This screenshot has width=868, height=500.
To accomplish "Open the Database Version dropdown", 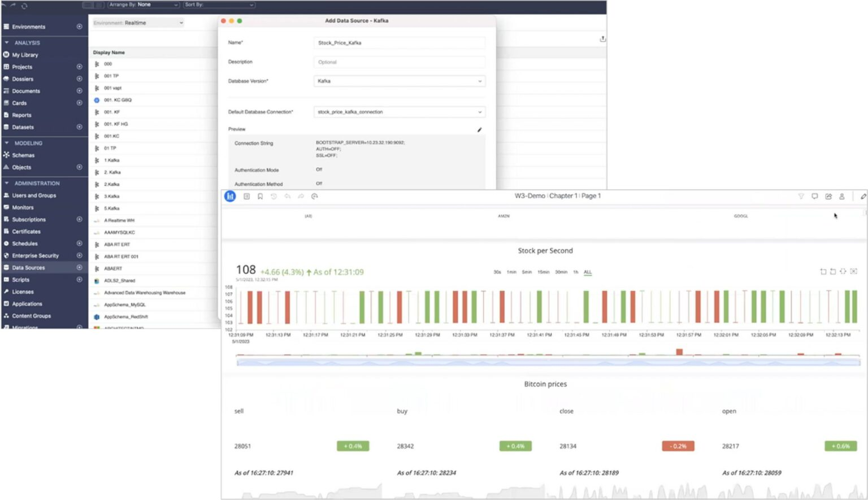I will (399, 81).
